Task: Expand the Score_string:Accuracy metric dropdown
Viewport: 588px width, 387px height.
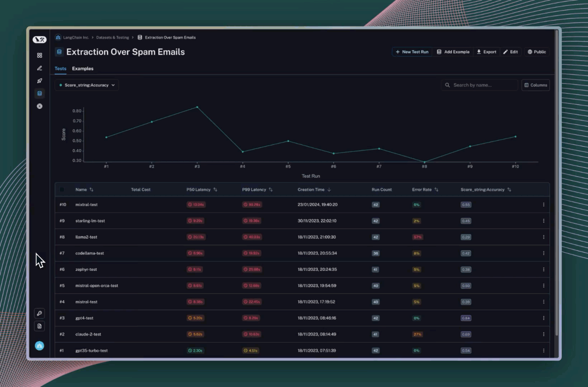Action: click(87, 85)
